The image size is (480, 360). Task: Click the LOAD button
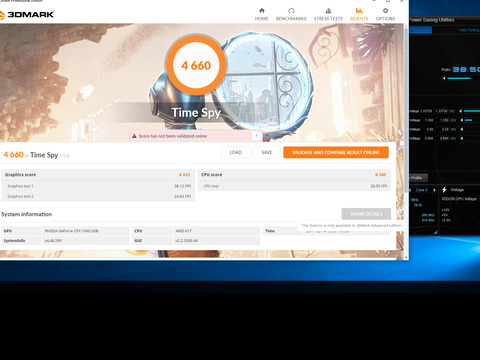236,152
